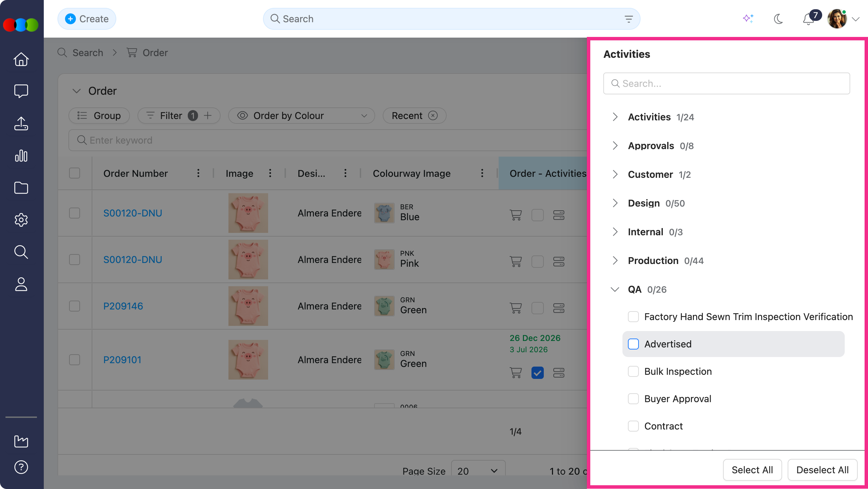Screen dimensions: 868x489
Task: Open the Home icon in sidebar
Action: pyautogui.click(x=21, y=59)
